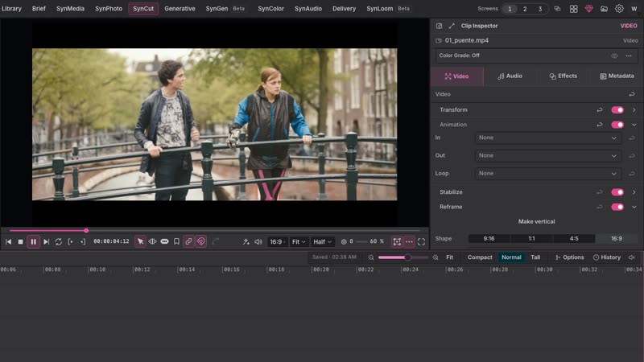Open the In animation dropdown
The image size is (644, 362).
click(x=548, y=138)
